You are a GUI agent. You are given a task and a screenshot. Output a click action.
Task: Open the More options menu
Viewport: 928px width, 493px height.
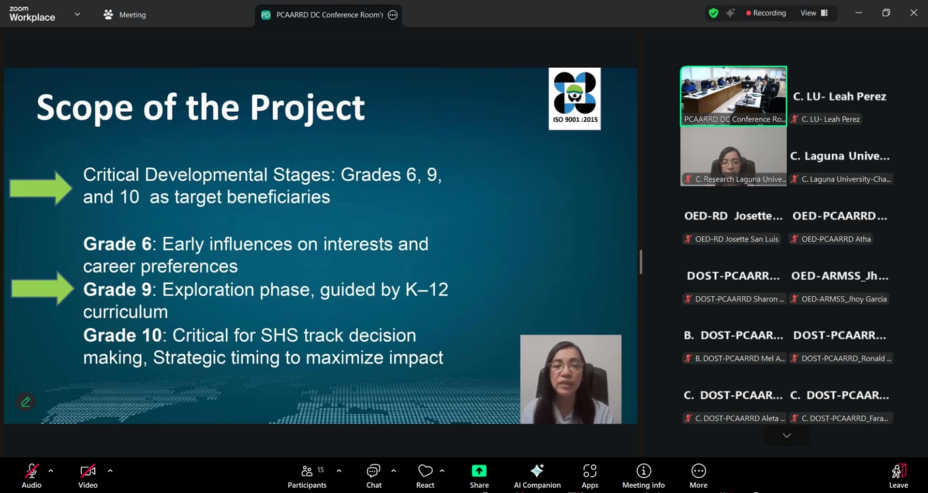pyautogui.click(x=698, y=476)
